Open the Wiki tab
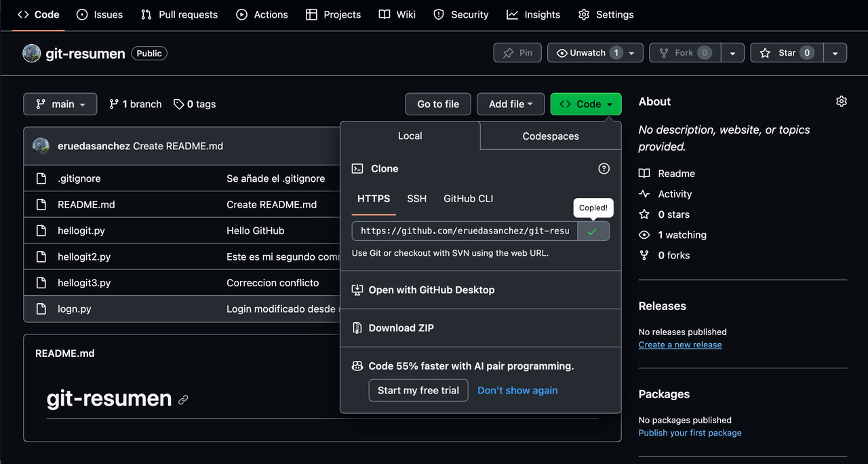The image size is (868, 464). 397,14
